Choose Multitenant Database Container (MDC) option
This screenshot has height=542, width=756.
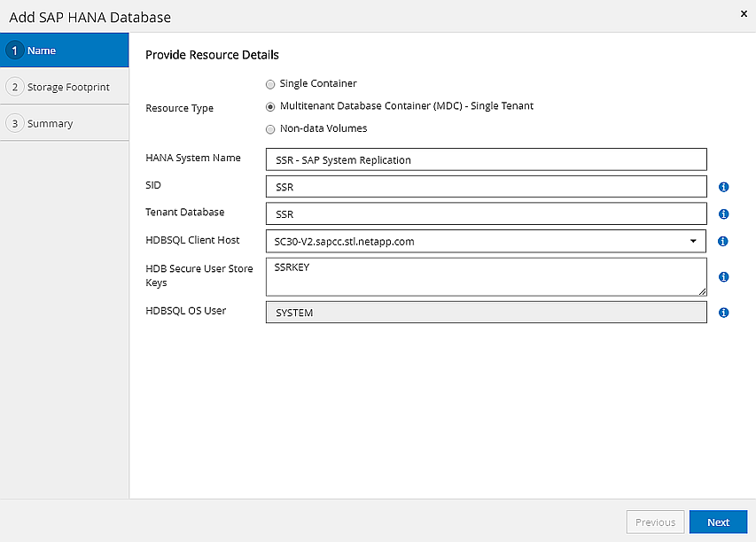coord(270,106)
